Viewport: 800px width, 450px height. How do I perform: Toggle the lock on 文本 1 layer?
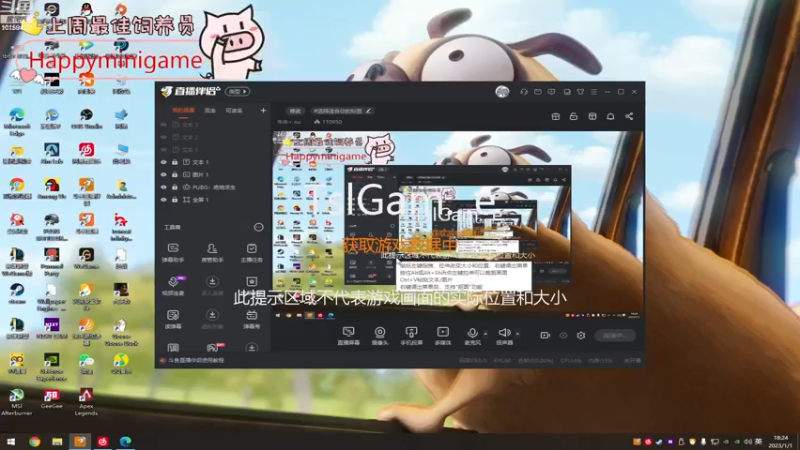[174, 162]
